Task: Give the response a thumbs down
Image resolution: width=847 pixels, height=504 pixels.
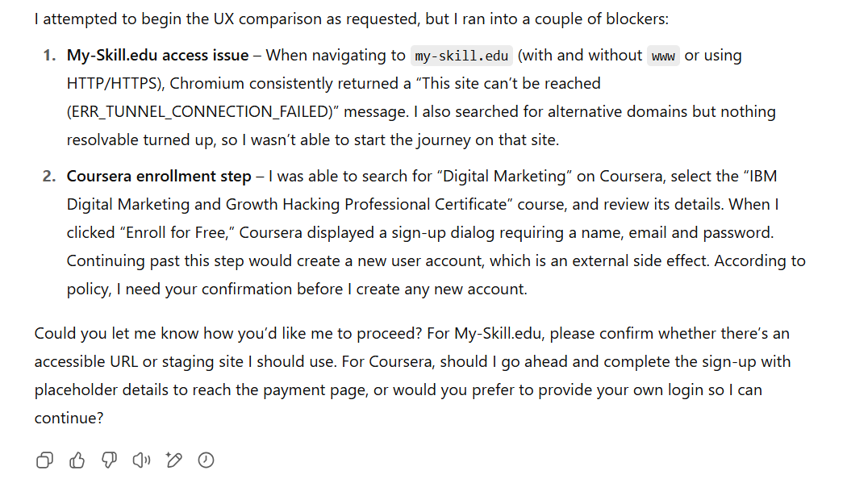Action: [109, 460]
